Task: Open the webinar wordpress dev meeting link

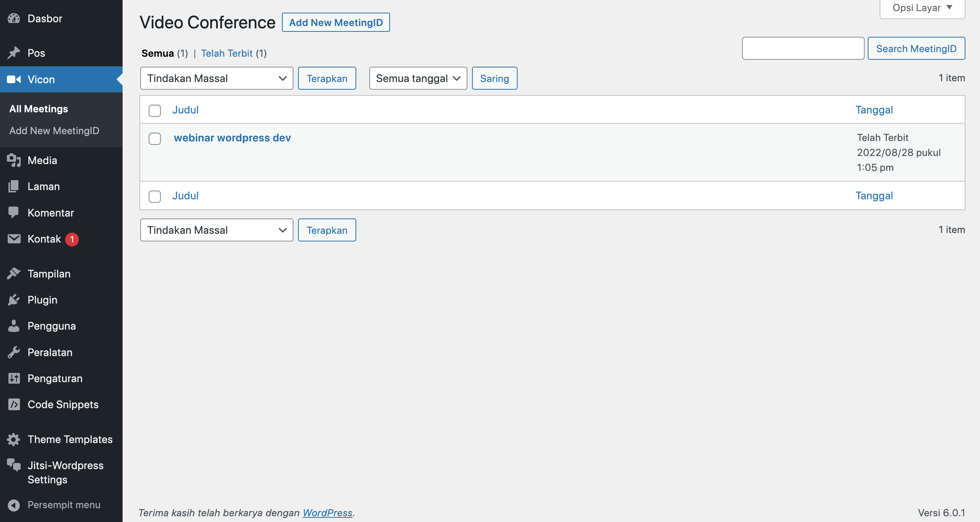Action: pos(232,138)
